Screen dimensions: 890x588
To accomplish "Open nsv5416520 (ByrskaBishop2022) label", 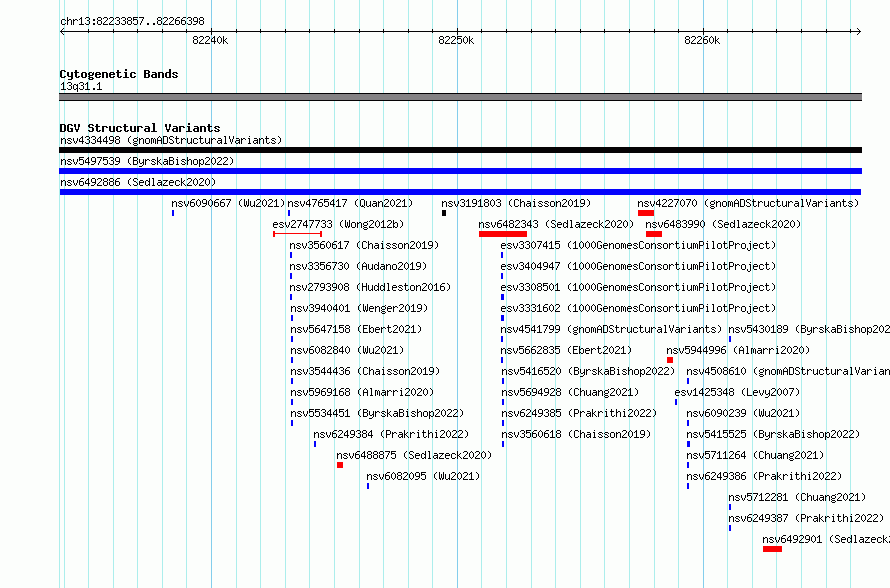I will [588, 371].
